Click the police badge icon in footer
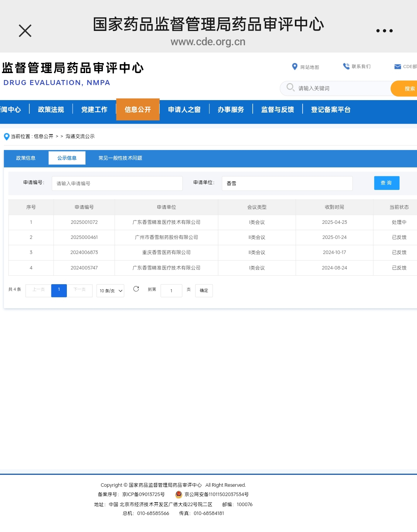The width and height of the screenshot is (417, 532). tap(179, 494)
